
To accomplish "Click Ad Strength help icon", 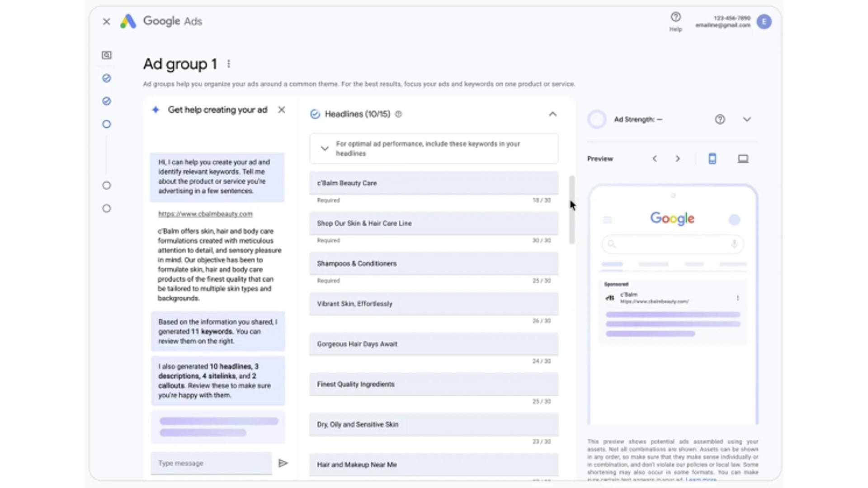I will pyautogui.click(x=720, y=119).
